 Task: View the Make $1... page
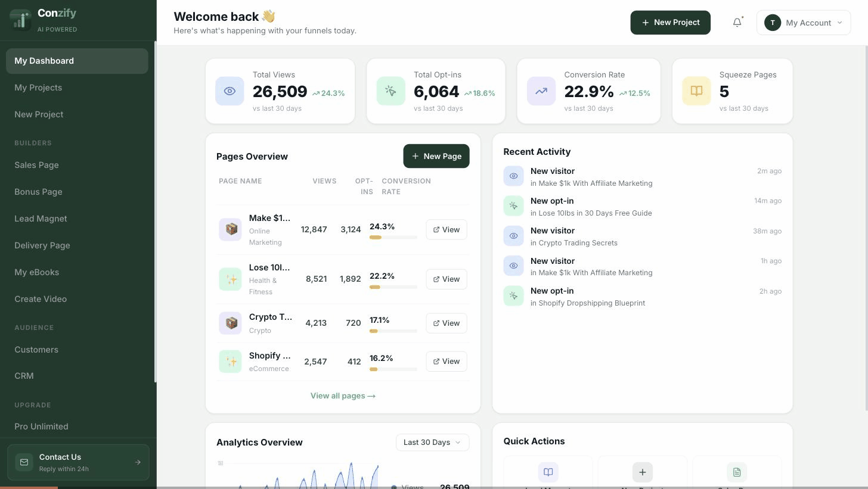point(447,230)
